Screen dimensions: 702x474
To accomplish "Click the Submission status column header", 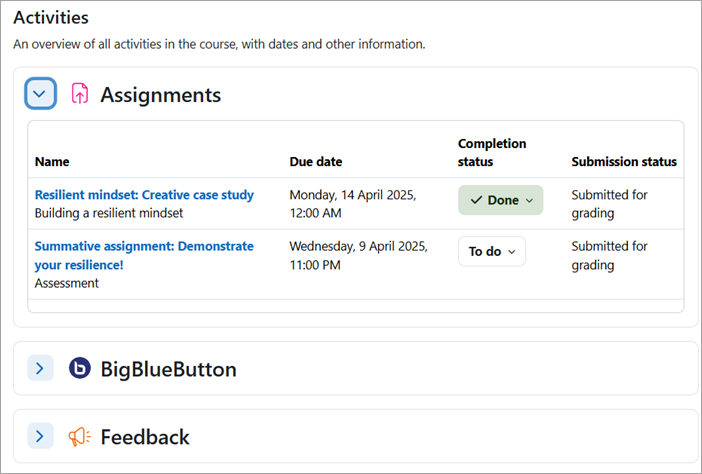I will tap(624, 161).
